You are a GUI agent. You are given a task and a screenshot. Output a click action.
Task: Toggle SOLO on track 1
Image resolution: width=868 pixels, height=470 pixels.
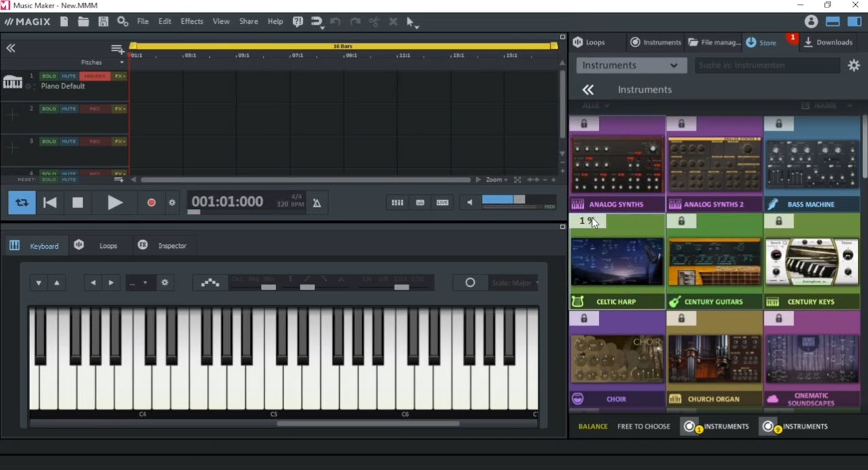(48, 76)
